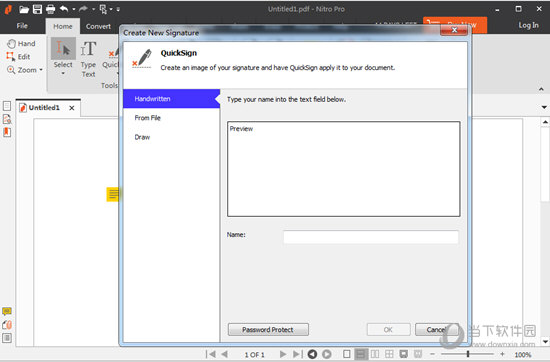Click the Print icon in the quick access toolbar
The width and height of the screenshot is (550, 362).
51,9
